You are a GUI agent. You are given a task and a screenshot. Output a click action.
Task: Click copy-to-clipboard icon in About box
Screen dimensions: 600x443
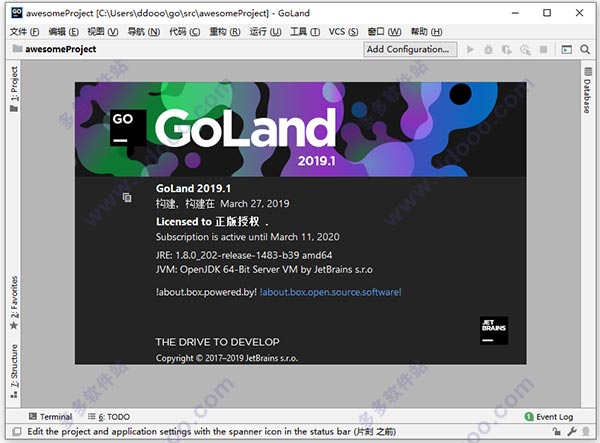pos(127,197)
